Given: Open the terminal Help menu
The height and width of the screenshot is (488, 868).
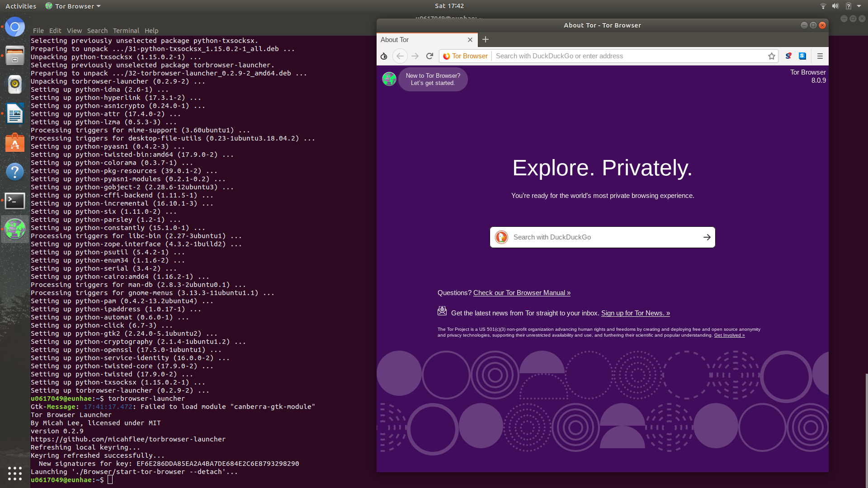Looking at the screenshot, I should [x=151, y=31].
